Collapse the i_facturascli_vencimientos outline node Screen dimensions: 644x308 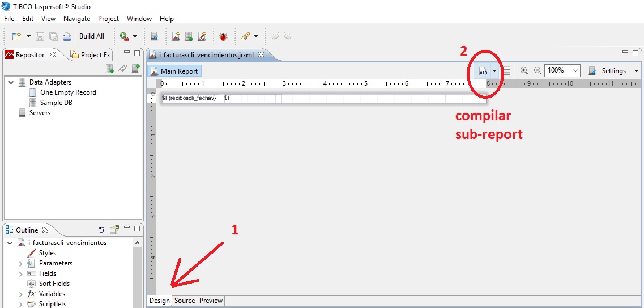11,243
